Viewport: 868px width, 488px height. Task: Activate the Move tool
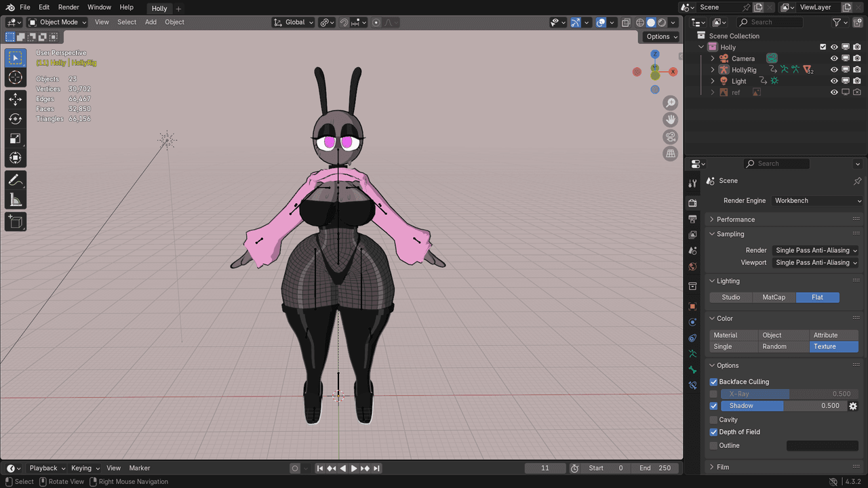16,99
